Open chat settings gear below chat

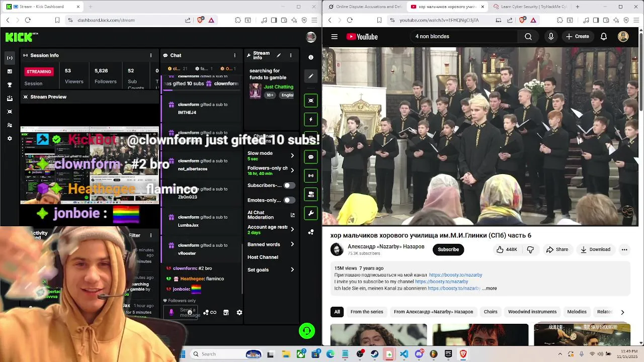coord(239,312)
